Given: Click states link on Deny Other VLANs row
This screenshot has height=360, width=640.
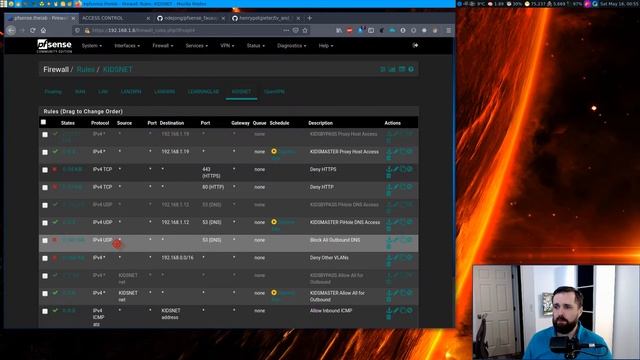Looking at the screenshot, I should [x=74, y=258].
